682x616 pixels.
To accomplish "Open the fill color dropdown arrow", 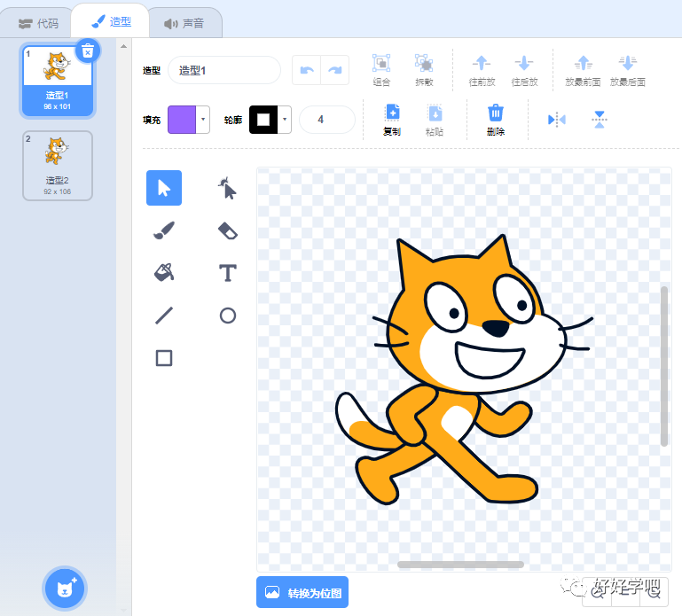I will tap(203, 119).
